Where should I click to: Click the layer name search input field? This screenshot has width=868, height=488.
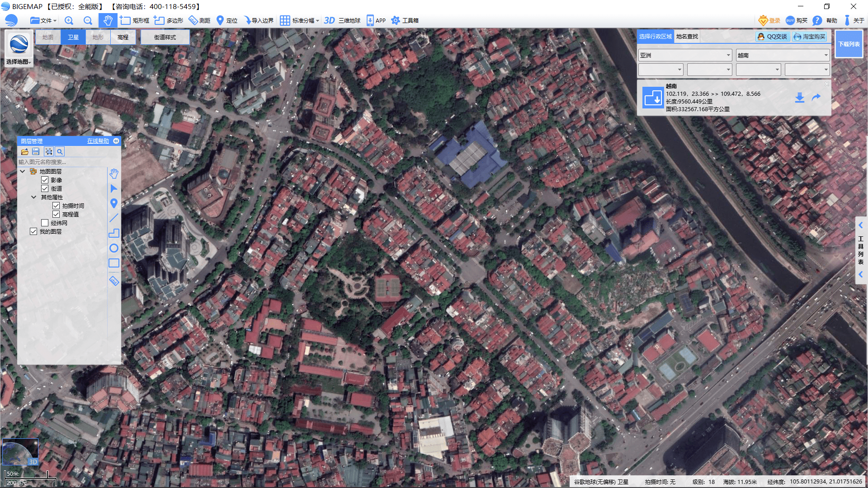point(62,162)
